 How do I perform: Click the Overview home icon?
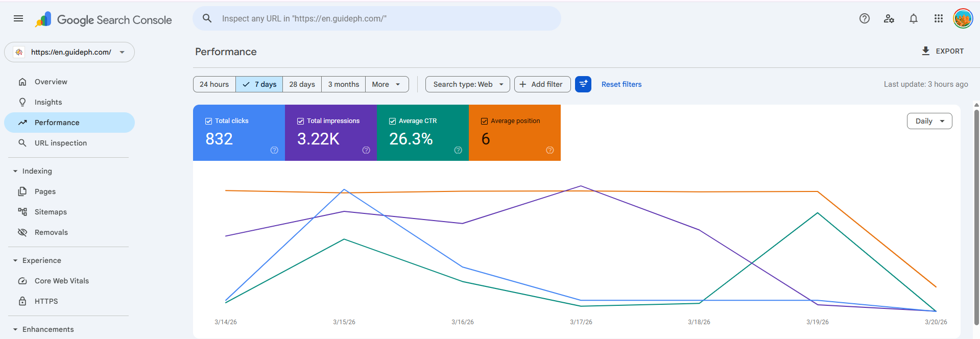coord(22,82)
